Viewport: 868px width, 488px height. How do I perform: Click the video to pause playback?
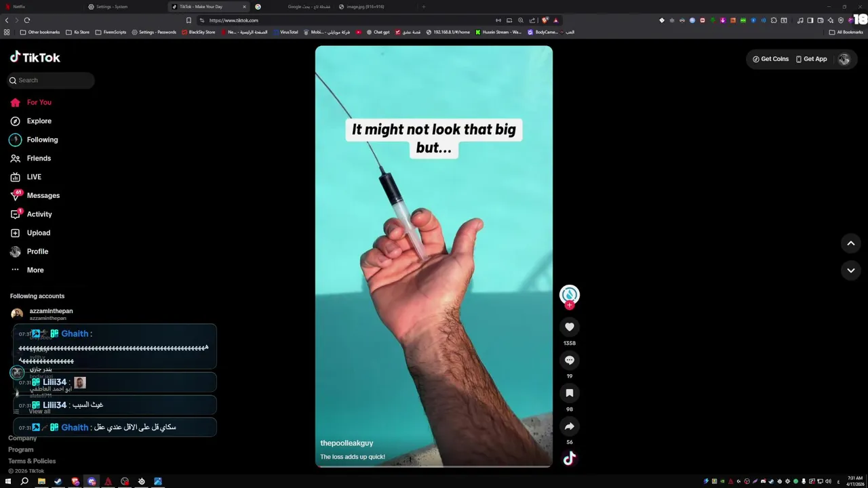pyautogui.click(x=434, y=256)
